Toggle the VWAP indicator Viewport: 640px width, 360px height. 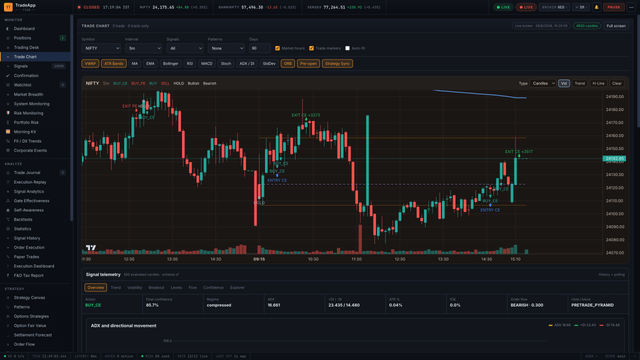click(90, 64)
